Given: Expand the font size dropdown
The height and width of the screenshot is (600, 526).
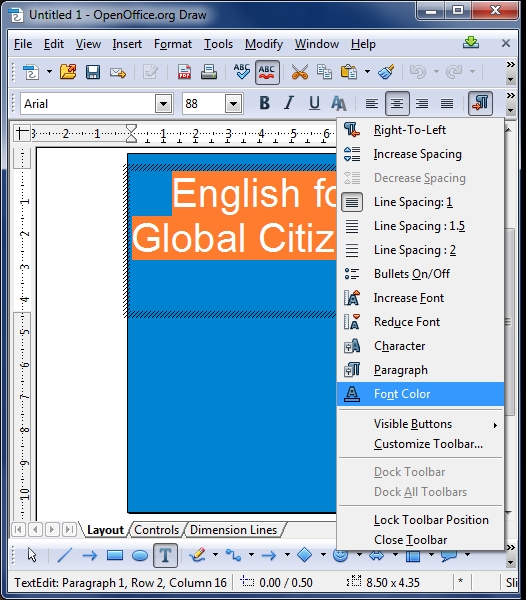Looking at the screenshot, I should 234,104.
